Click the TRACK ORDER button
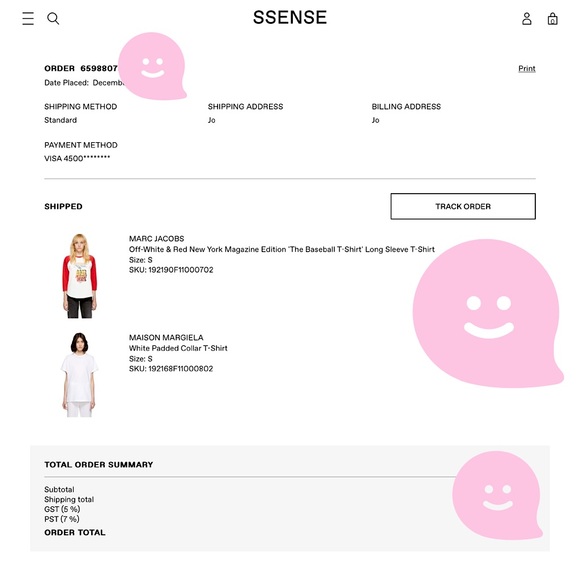Image resolution: width=580 pixels, height=580 pixels. (x=463, y=206)
